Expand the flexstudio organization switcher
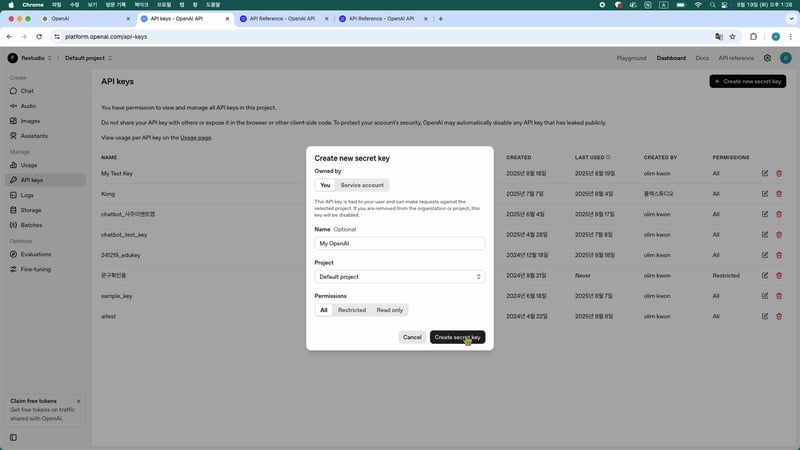Screen dimensions: 800x450 tap(30, 58)
